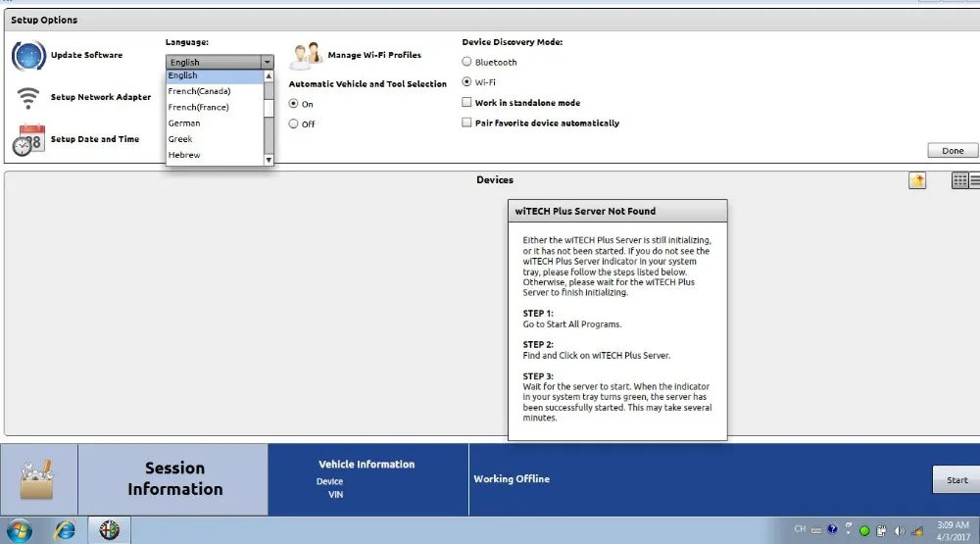The width and height of the screenshot is (980, 544).
Task: Click the wiTECH Alfa Romeo taskbar icon
Action: pyautogui.click(x=109, y=530)
